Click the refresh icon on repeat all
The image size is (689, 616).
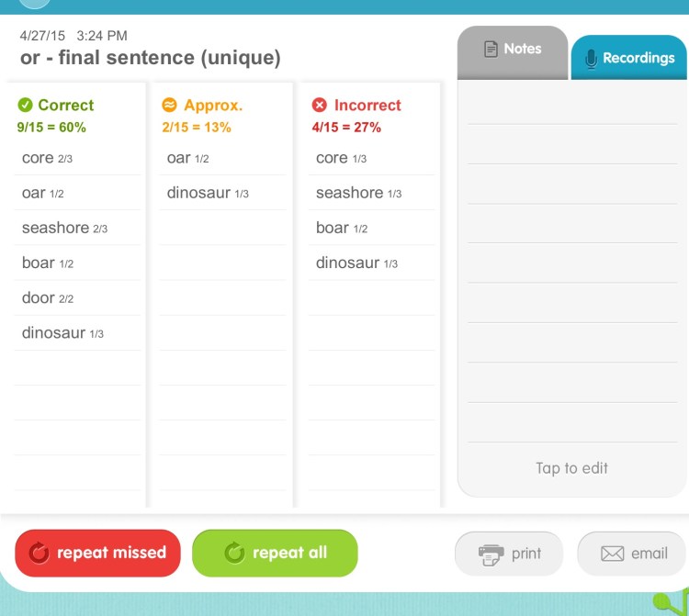point(235,553)
